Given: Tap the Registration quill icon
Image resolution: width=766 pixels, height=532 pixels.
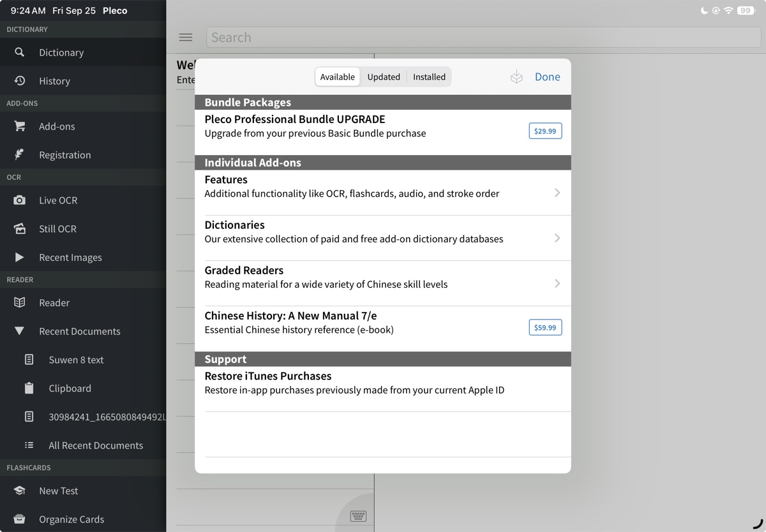Looking at the screenshot, I should [20, 154].
